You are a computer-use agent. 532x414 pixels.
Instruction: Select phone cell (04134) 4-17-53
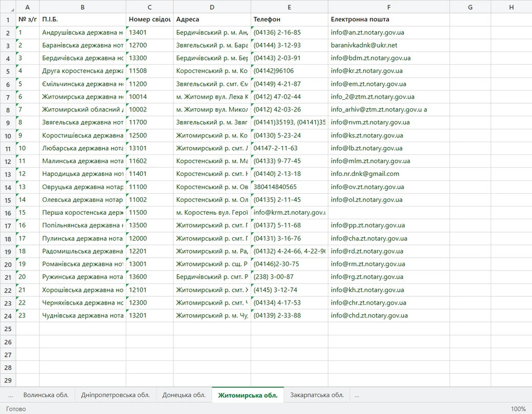(290, 303)
